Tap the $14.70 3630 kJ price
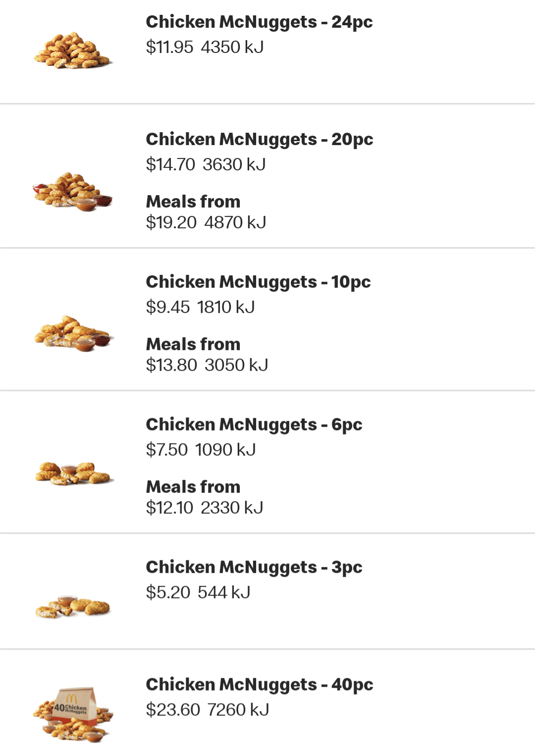The height and width of the screenshot is (756, 535). [x=206, y=164]
